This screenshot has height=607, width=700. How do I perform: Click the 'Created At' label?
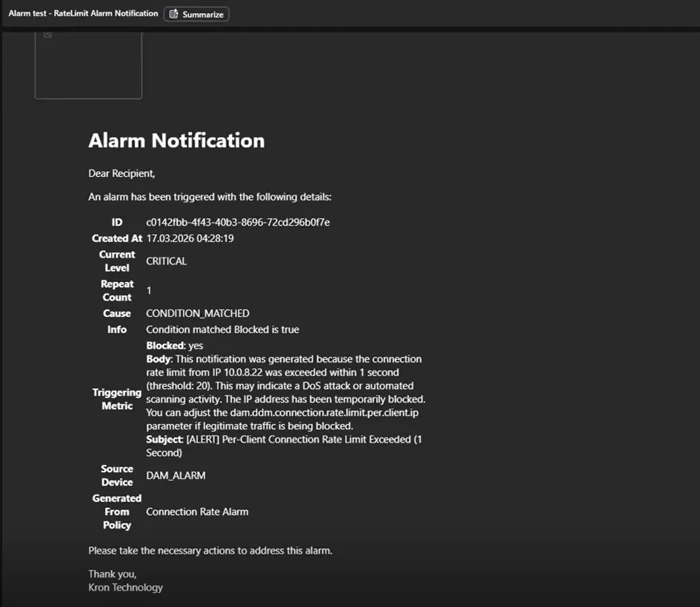(117, 238)
